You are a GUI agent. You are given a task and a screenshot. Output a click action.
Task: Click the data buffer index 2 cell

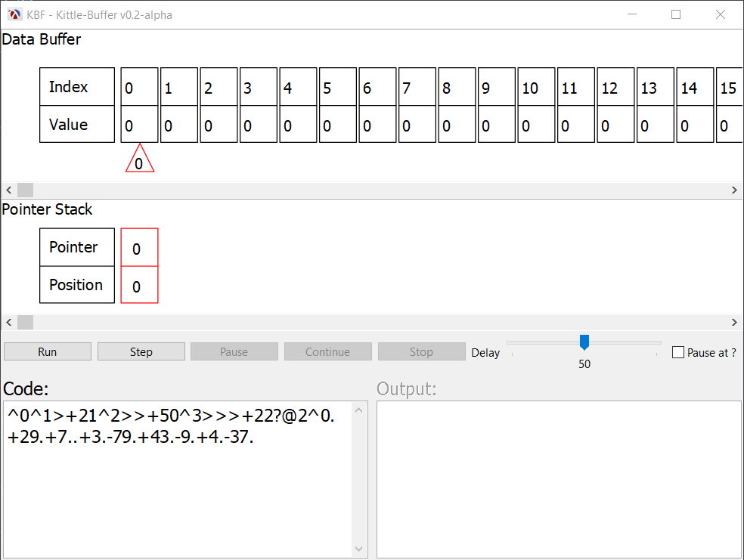pyautogui.click(x=219, y=87)
